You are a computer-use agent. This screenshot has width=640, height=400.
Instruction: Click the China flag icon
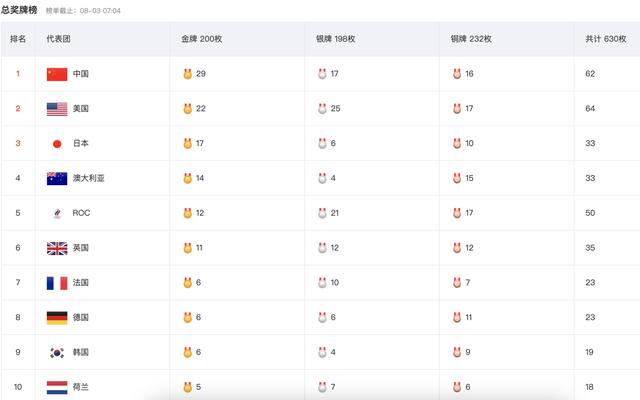point(57,74)
